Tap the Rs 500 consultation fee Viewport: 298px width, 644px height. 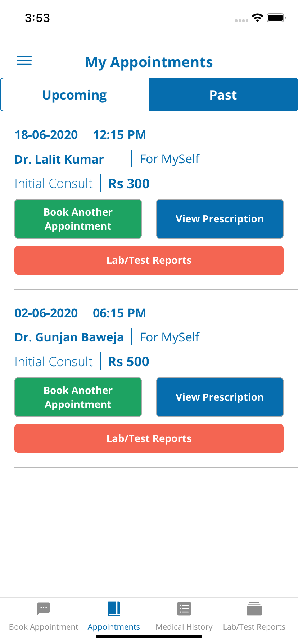click(x=128, y=362)
